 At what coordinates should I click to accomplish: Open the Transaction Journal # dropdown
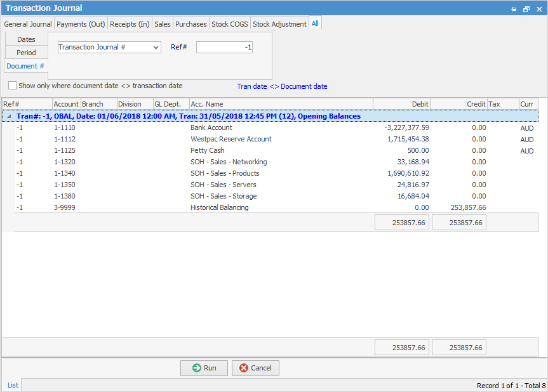pos(156,48)
